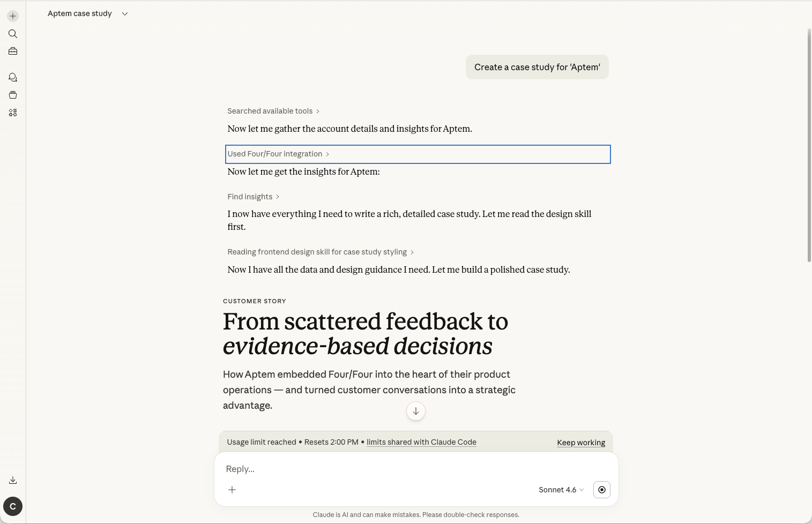Viewport: 812px width, 524px height.
Task: Click the download icon in sidebar
Action: pos(13,481)
